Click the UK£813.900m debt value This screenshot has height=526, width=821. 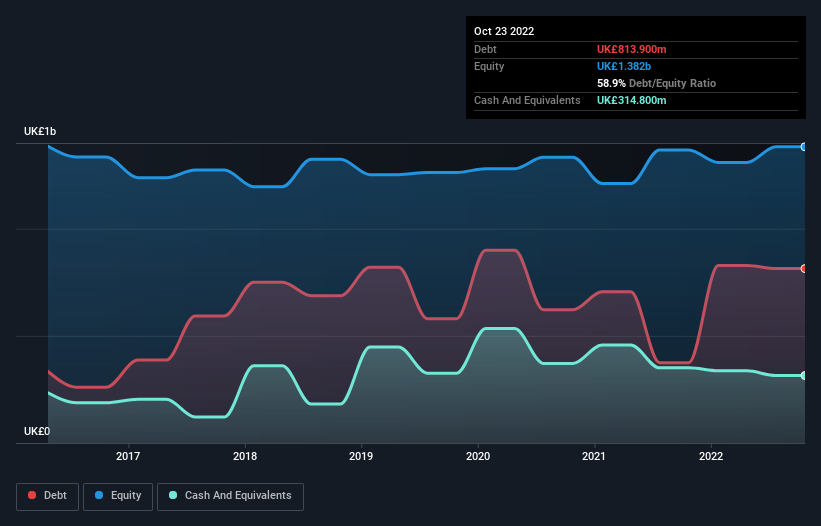[631, 49]
